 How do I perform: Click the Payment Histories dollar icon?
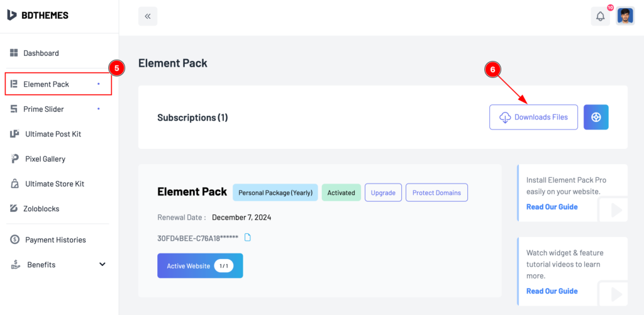coord(15,240)
